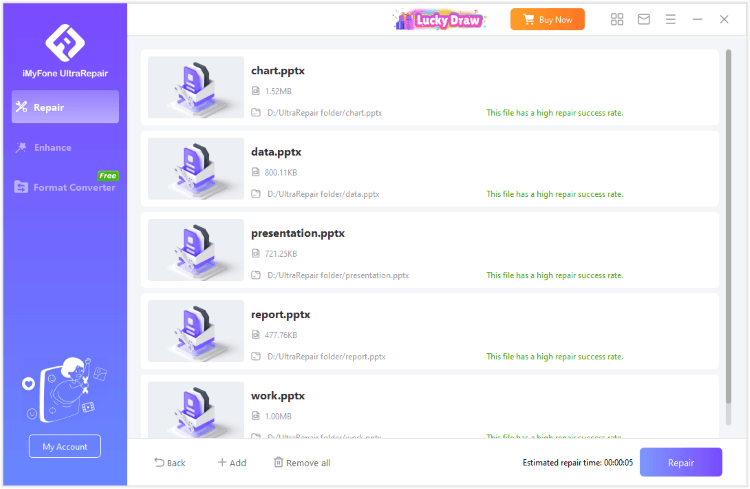Select the report.pptx thumbnail

196,331
